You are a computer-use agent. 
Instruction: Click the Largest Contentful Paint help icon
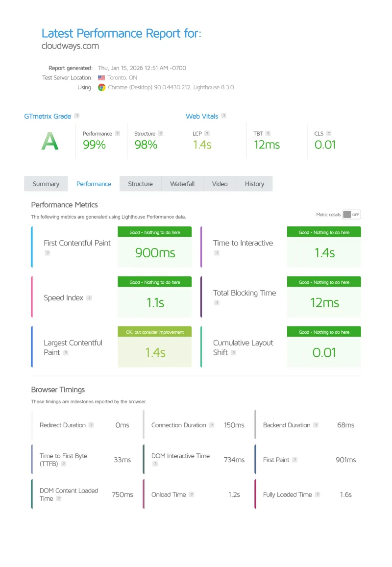coord(66,352)
